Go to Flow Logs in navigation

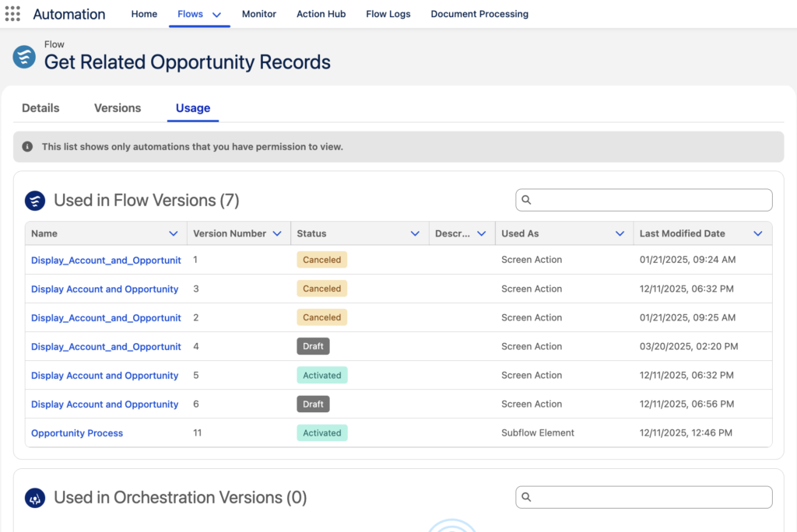[388, 14]
